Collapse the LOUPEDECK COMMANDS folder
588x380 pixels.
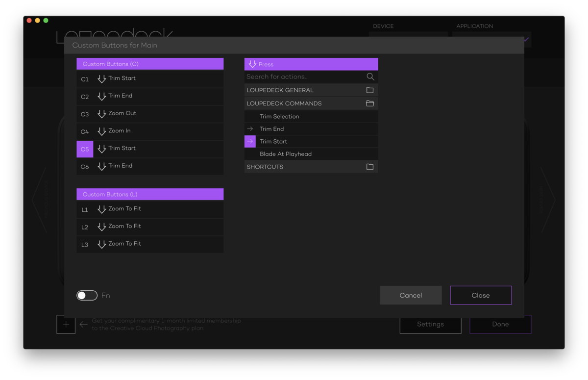(x=311, y=103)
